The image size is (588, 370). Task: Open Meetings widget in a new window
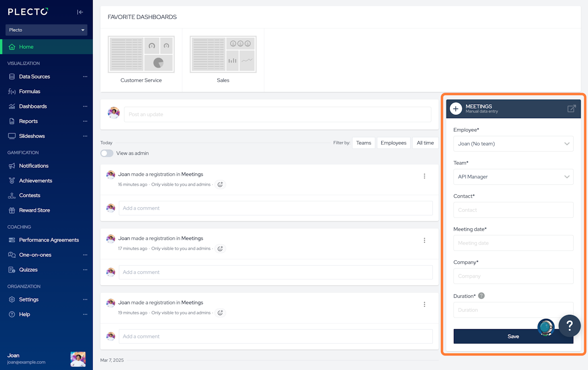(x=571, y=109)
